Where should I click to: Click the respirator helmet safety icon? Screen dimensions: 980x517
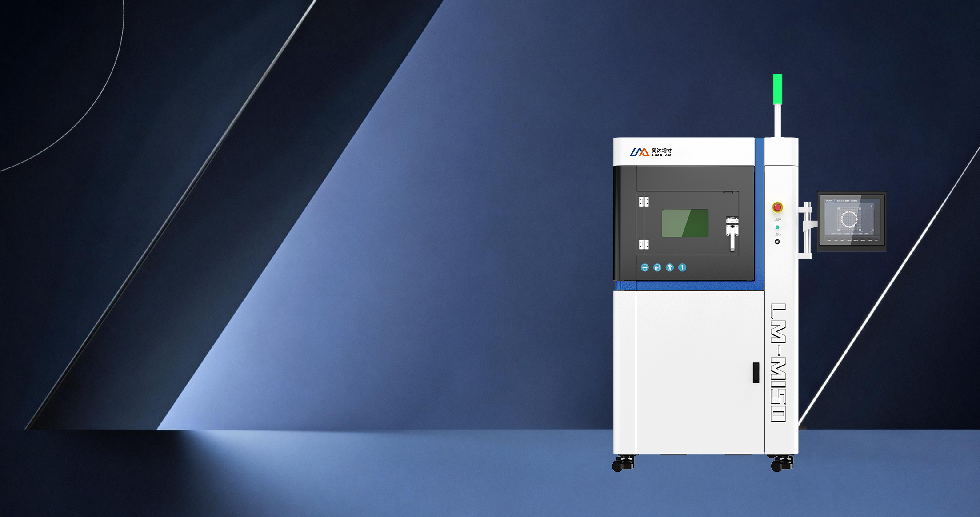coord(657,267)
